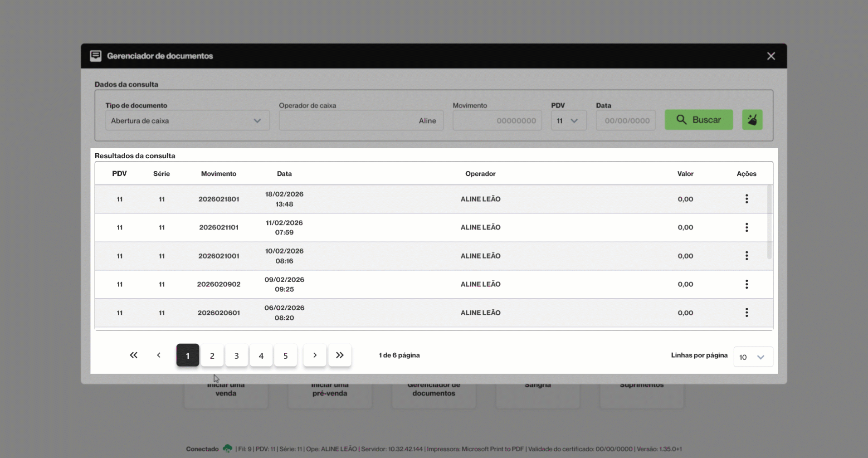Screen dimensions: 868x458
Task: Go to page 2 of results
Action: coord(212,356)
